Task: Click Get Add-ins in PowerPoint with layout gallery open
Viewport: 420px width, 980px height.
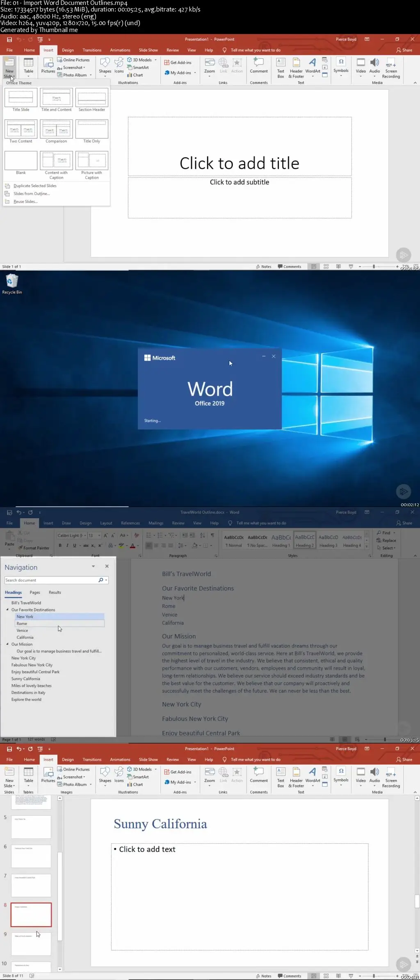Action: tap(178, 62)
